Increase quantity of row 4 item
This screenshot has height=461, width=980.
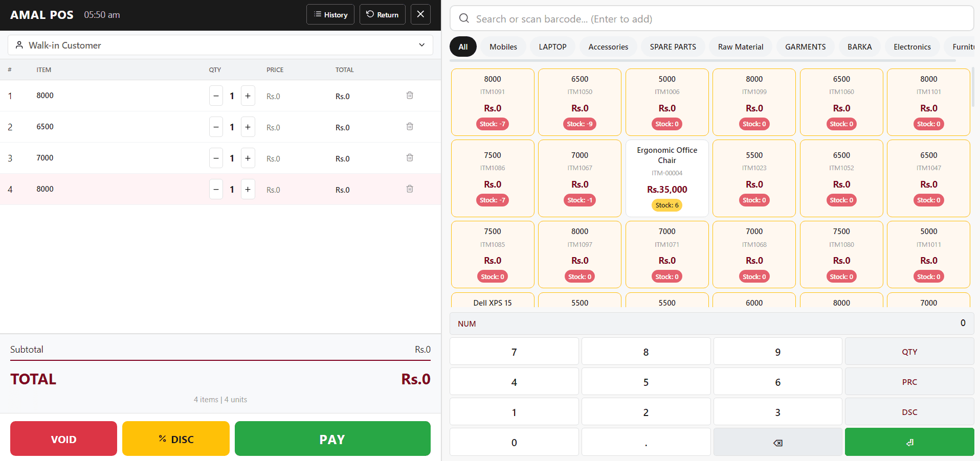[x=248, y=190]
